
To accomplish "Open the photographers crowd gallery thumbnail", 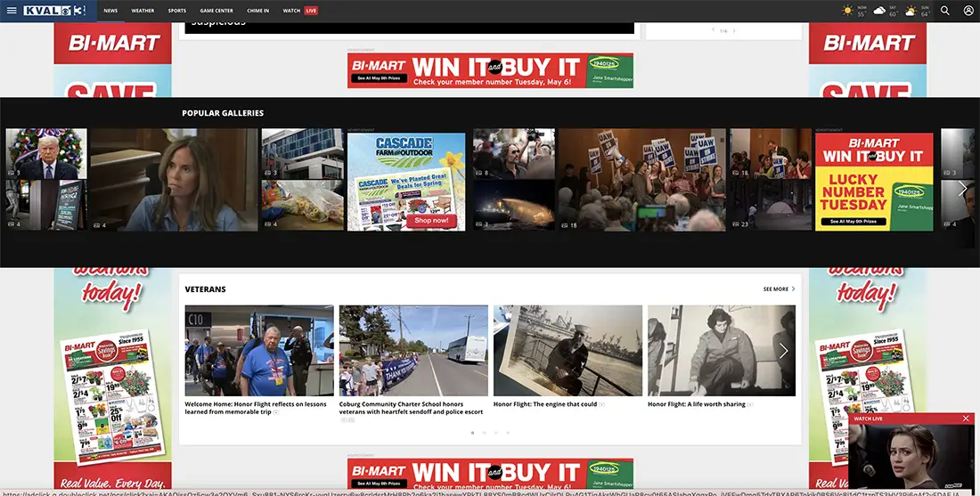I will (514, 154).
